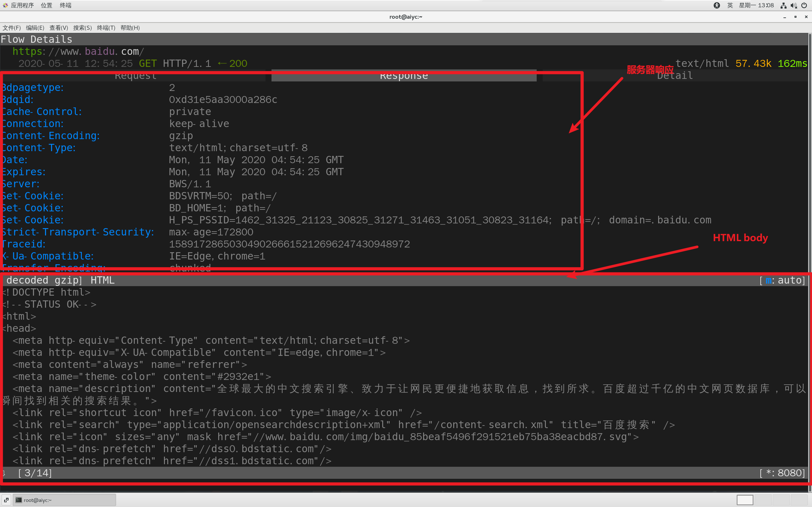Click the HTTP status 200 indicator
812x507 pixels.
237,64
